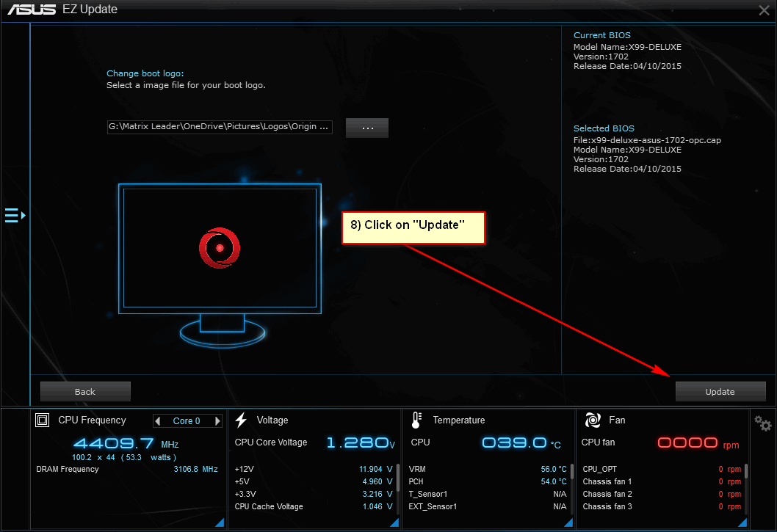Viewport: 777px width, 532px height.
Task: Click the Back button
Action: (x=85, y=392)
